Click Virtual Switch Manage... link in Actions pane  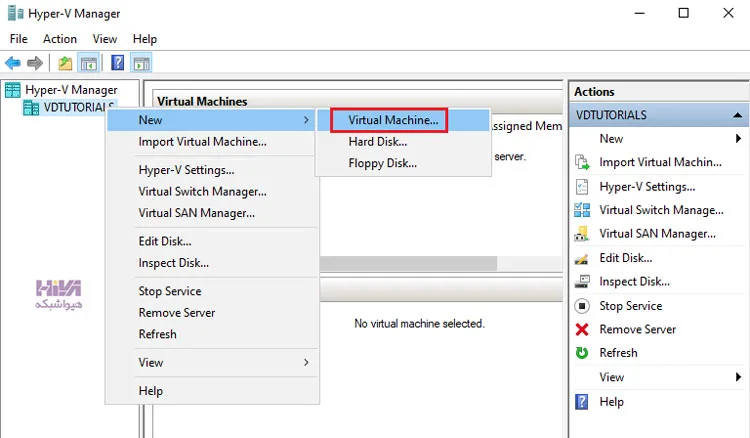coord(662,210)
